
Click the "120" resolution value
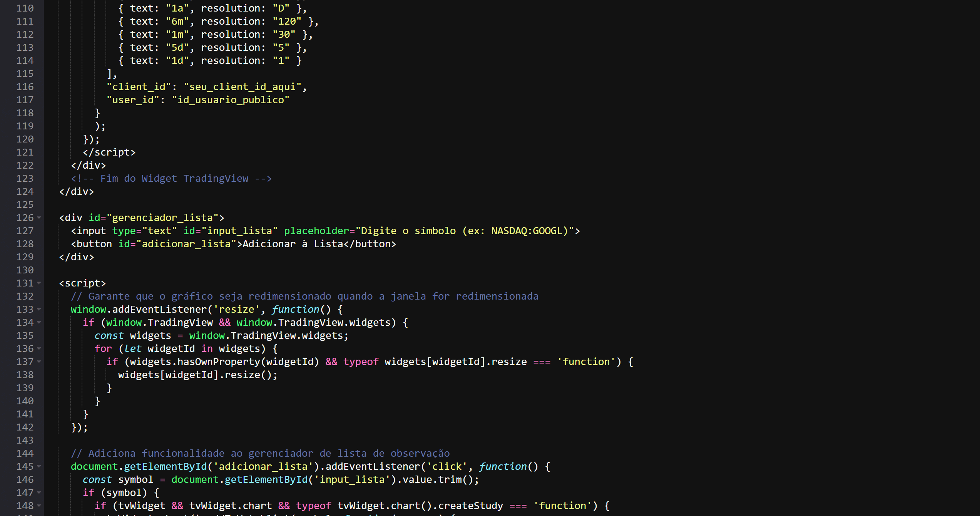tap(287, 22)
